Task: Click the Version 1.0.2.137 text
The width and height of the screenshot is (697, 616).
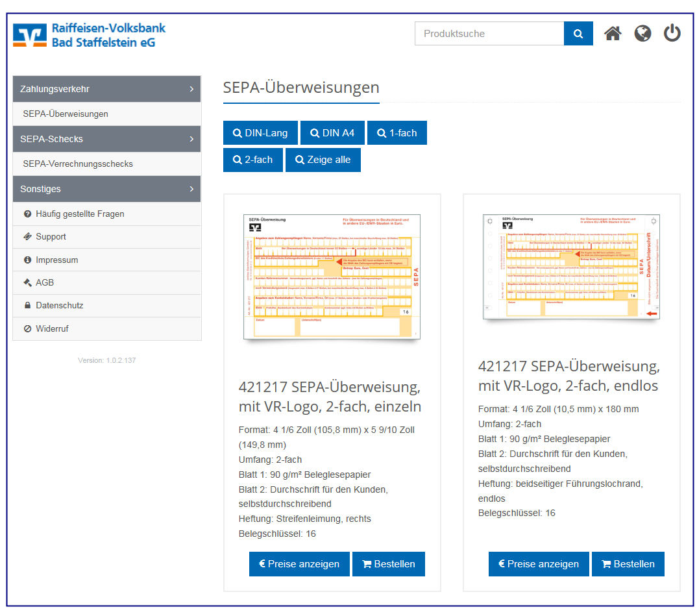Action: (x=106, y=360)
